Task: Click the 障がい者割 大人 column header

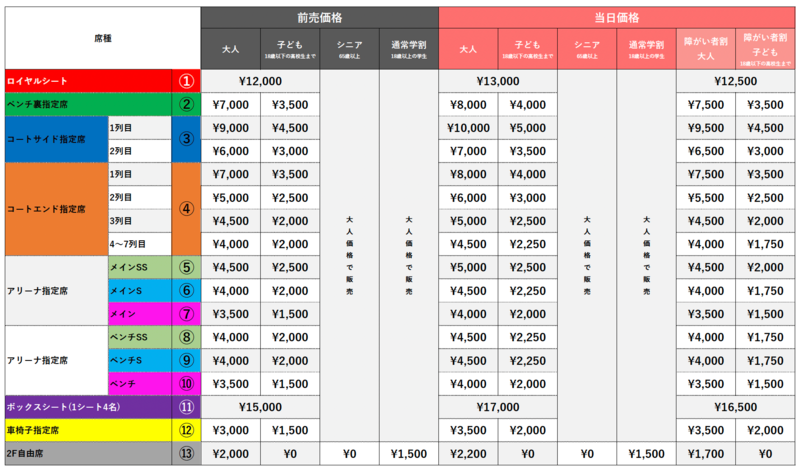Action: [x=706, y=47]
